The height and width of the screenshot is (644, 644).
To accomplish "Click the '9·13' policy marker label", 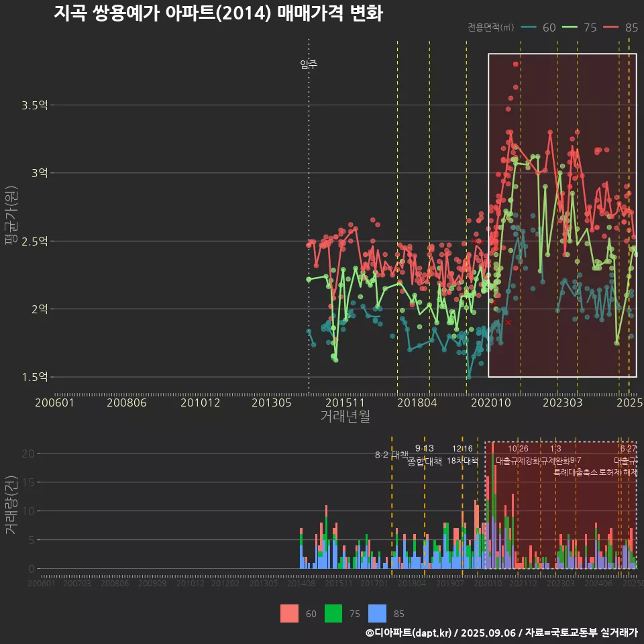I will click(x=424, y=448).
